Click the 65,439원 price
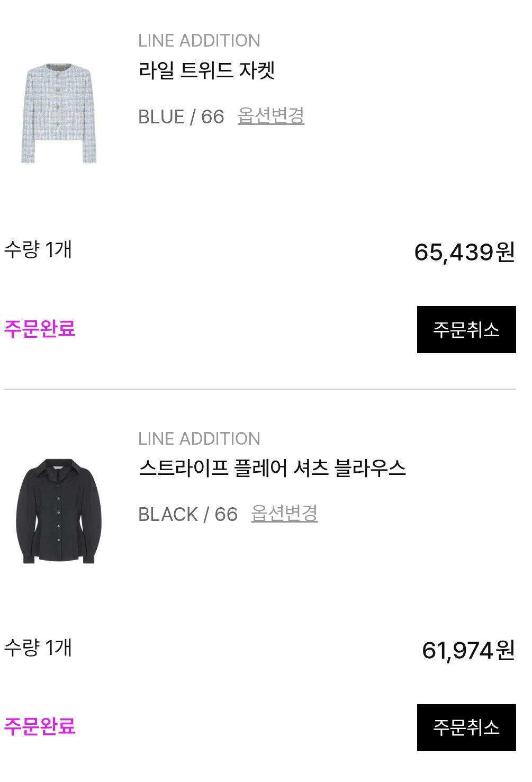Viewport: 532px width, 782px height. click(x=464, y=253)
